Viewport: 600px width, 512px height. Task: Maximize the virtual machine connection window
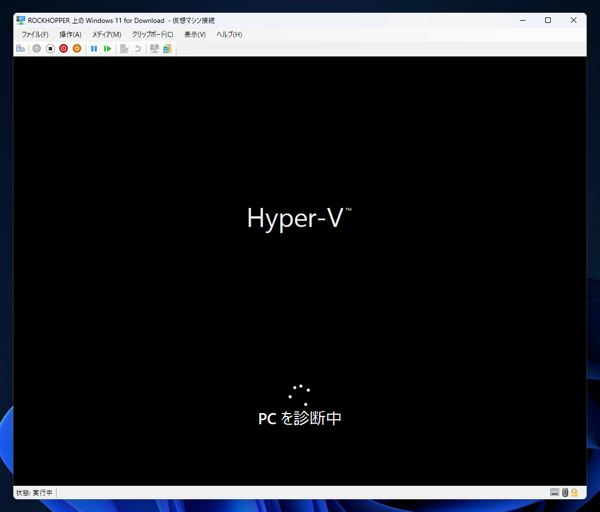[548, 20]
